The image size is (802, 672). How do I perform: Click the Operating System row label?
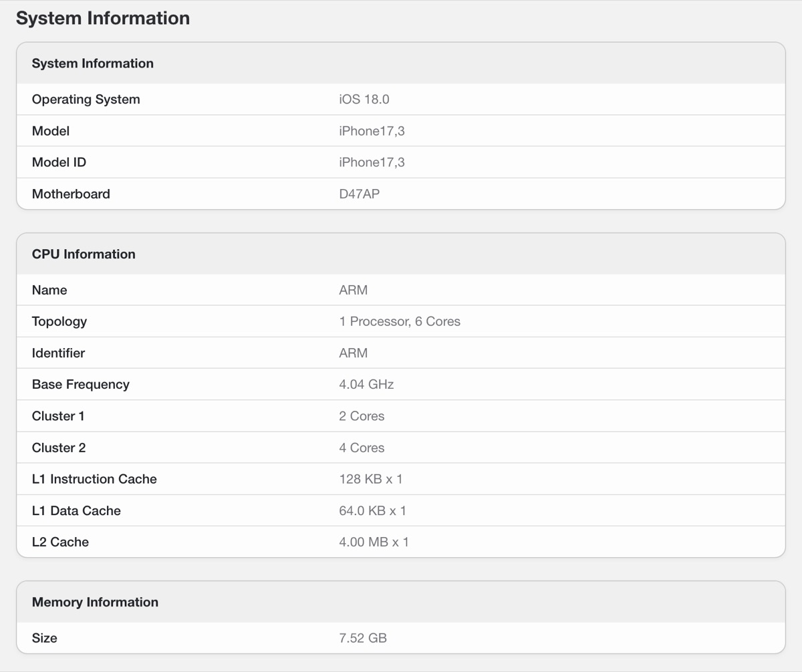coord(86,100)
